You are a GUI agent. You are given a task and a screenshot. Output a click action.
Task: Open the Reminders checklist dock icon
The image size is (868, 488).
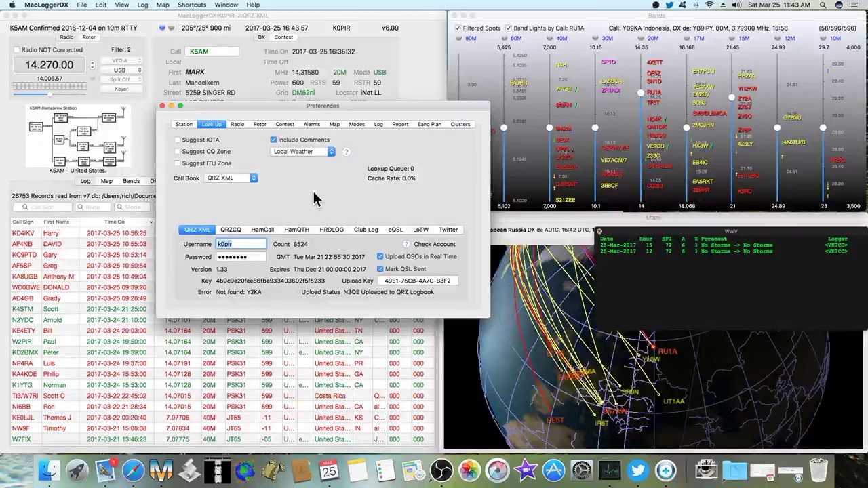(385, 470)
